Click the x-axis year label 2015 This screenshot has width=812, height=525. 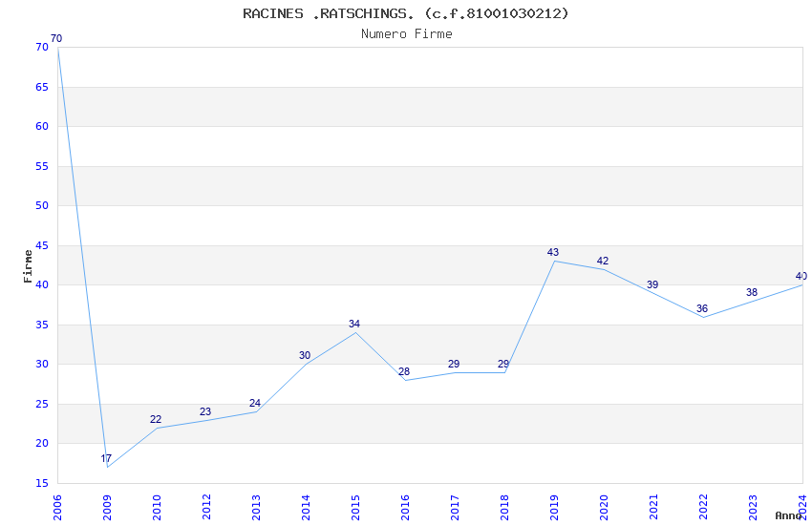(x=355, y=508)
